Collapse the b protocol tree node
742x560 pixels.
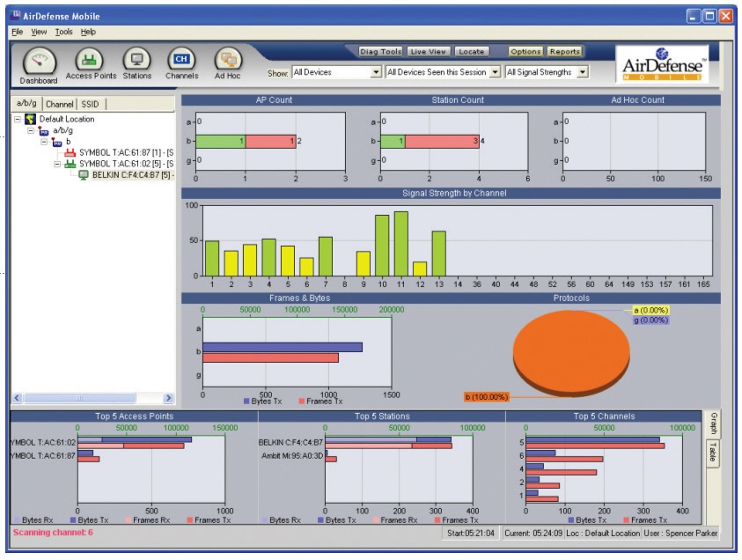(x=44, y=142)
